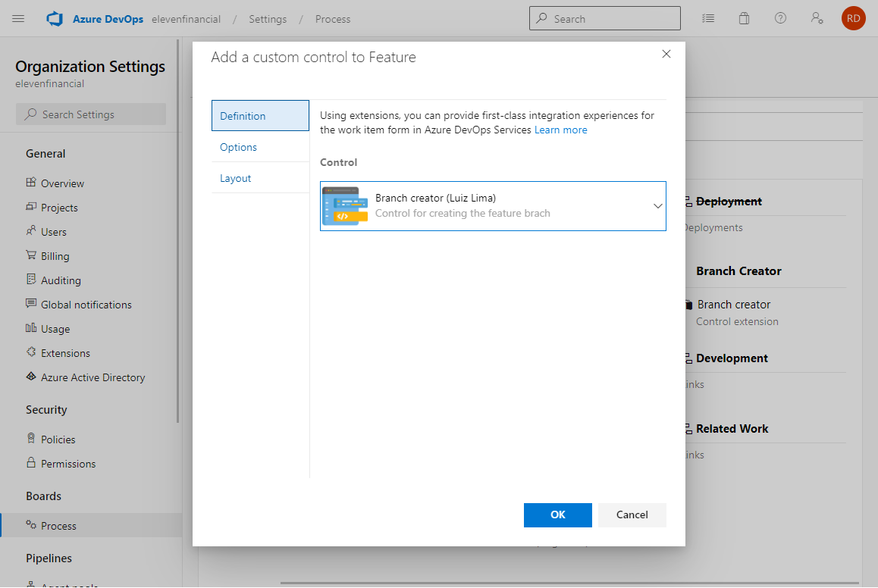This screenshot has width=878, height=588.
Task: Select the Development group heading
Action: coord(732,358)
